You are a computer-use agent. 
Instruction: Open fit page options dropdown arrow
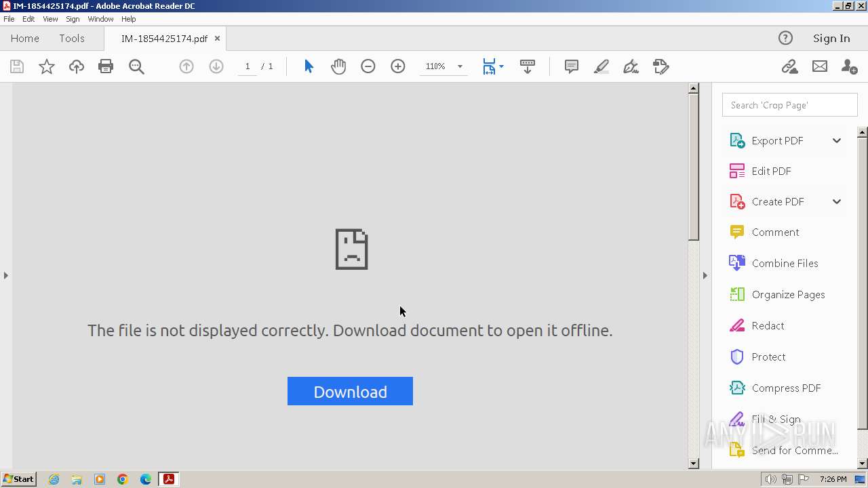point(501,66)
